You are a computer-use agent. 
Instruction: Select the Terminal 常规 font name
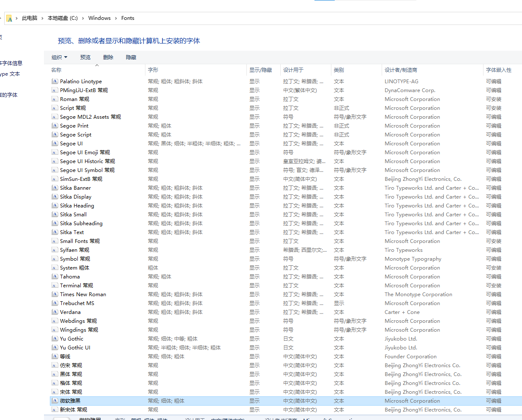tap(77, 285)
